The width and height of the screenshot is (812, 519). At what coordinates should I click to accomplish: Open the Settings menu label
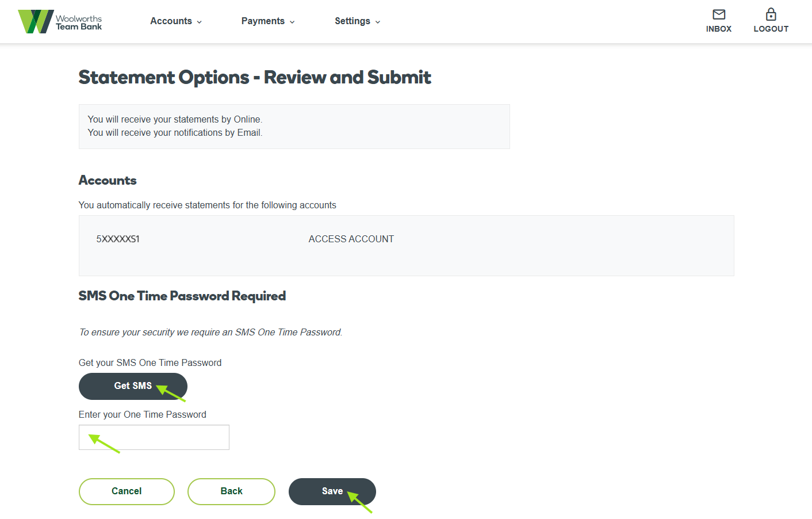[352, 21]
